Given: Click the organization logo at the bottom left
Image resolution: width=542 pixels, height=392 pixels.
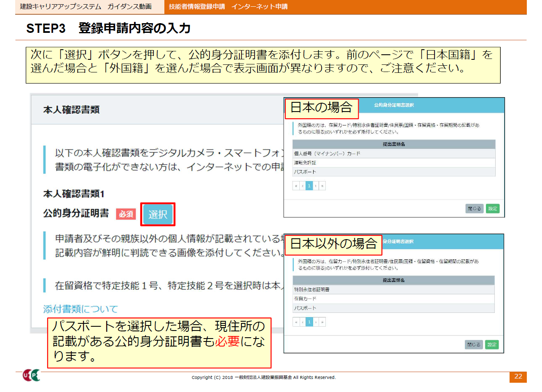Looking at the screenshot, I should coord(32,375).
